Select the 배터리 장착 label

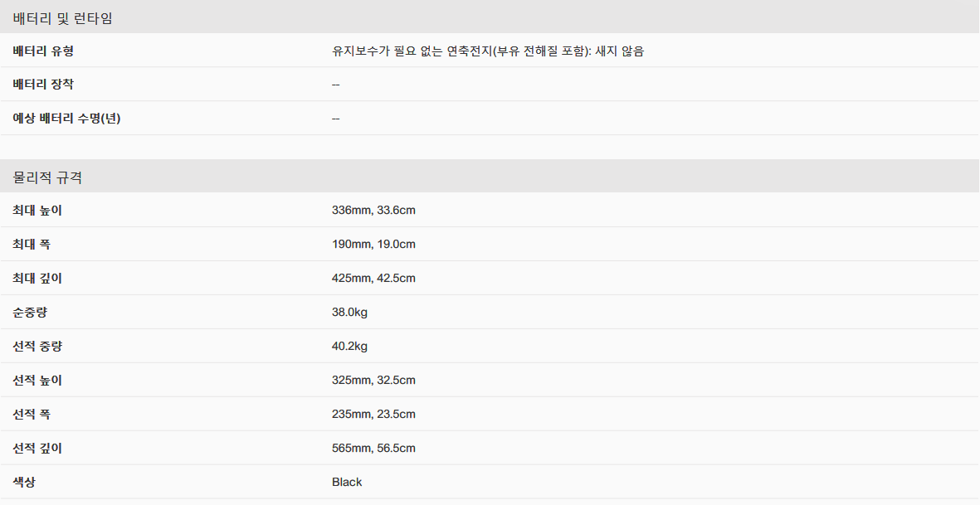(43, 85)
